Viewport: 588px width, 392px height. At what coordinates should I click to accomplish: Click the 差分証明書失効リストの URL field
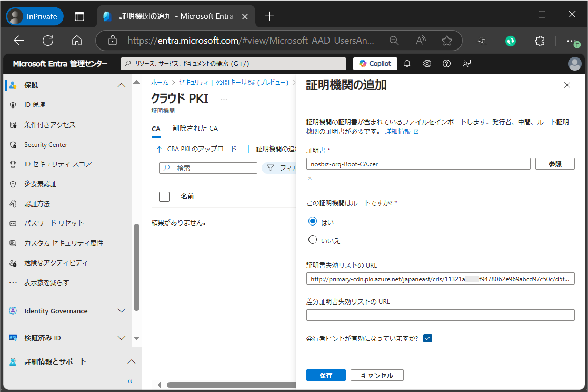(440, 315)
